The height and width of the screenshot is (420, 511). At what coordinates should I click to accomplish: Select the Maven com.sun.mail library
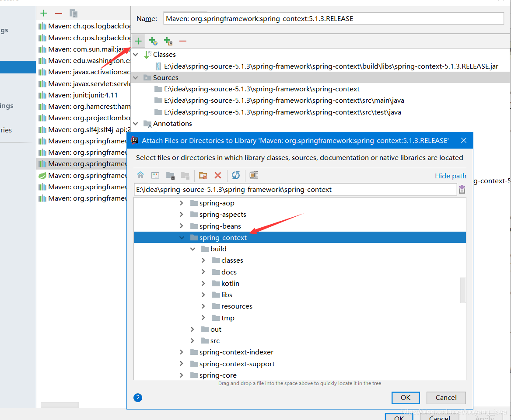click(84, 49)
